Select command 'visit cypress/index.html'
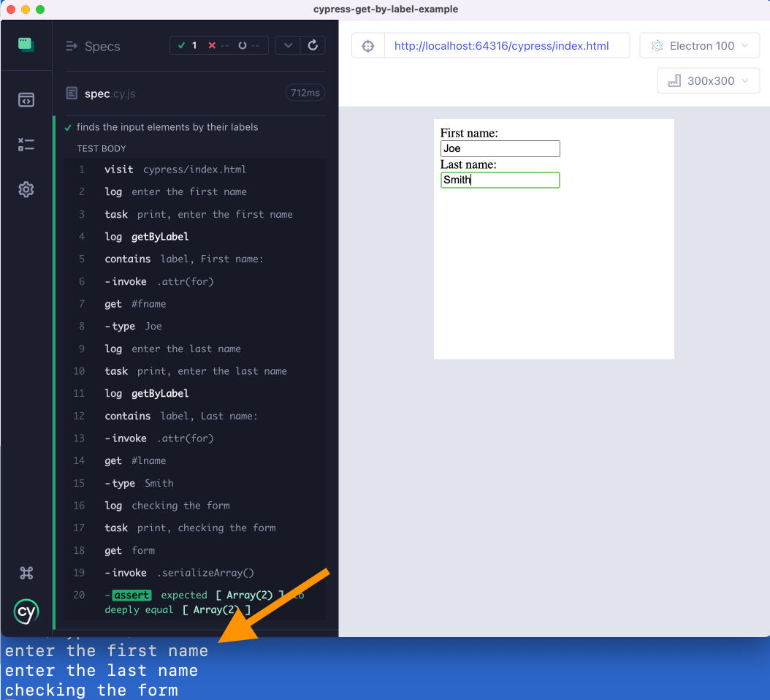The image size is (770, 700). [x=194, y=170]
